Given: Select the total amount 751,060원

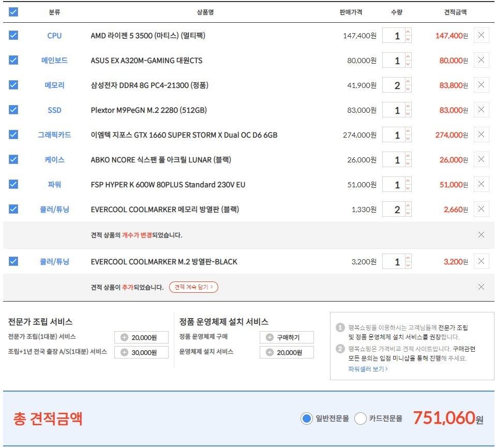Looking at the screenshot, I should pyautogui.click(x=448, y=418).
